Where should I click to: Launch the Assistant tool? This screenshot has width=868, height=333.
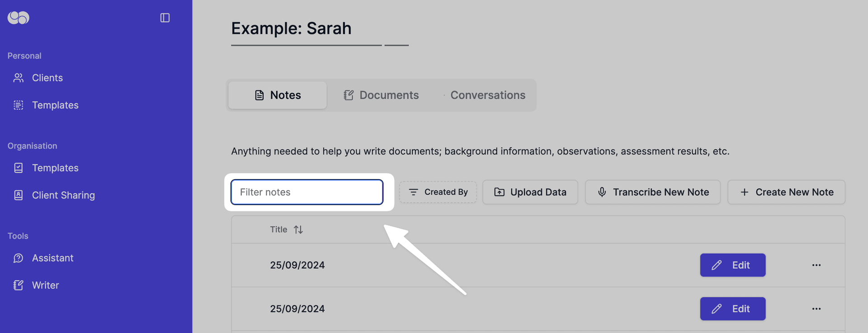tap(52, 258)
